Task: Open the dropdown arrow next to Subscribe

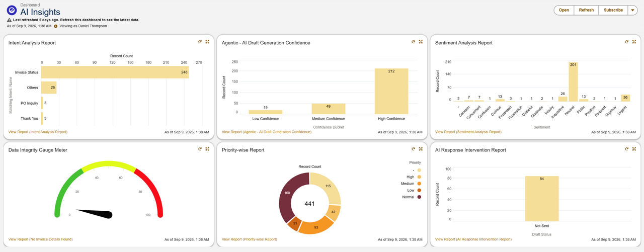Action: [632, 10]
